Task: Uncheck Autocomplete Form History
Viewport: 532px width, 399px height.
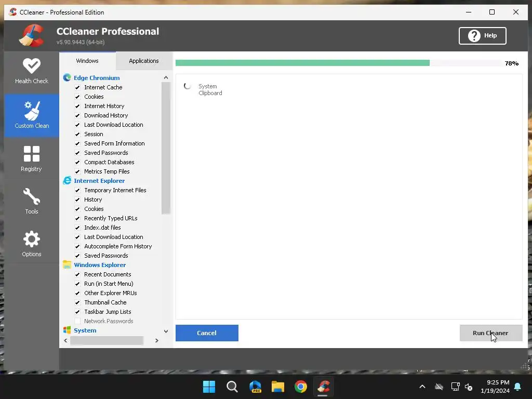Action: [x=77, y=246]
